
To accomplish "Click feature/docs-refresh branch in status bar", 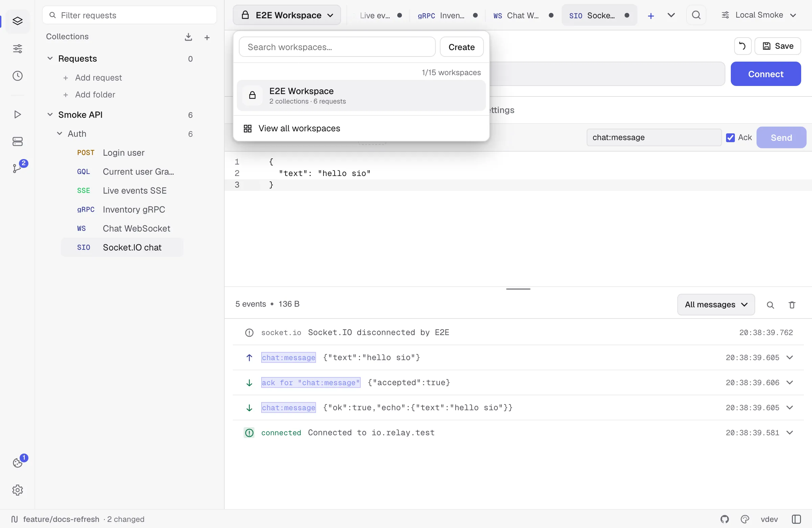I will point(61,519).
